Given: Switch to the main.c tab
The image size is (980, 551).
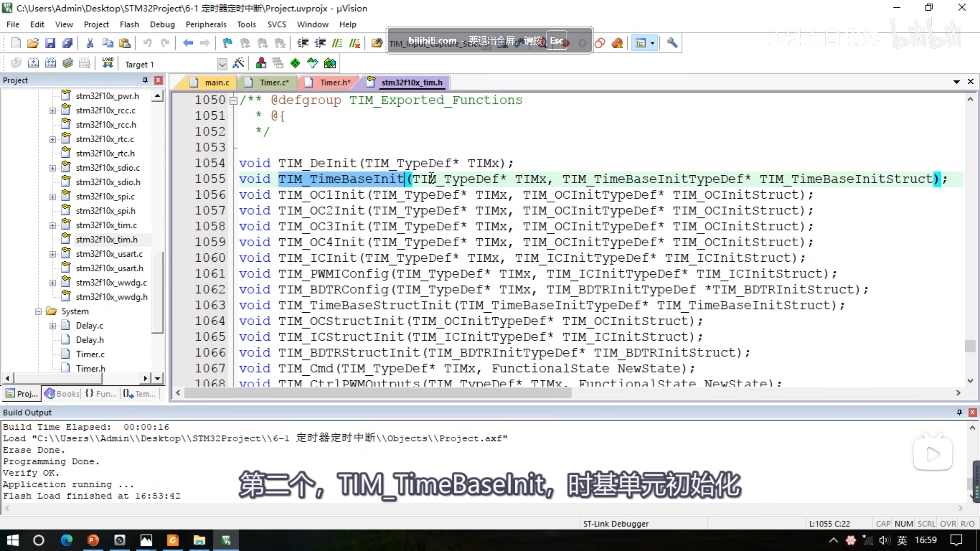Looking at the screenshot, I should pyautogui.click(x=216, y=83).
